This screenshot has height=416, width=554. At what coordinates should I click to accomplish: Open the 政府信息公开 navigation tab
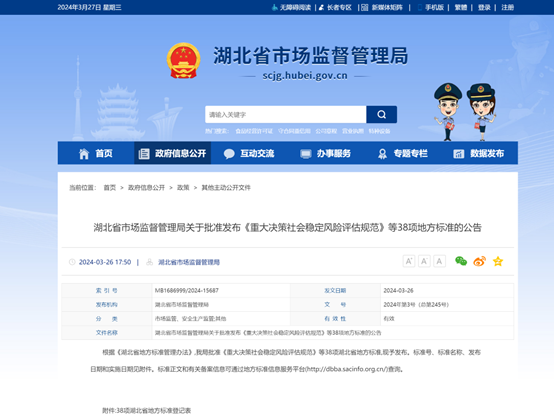point(172,153)
